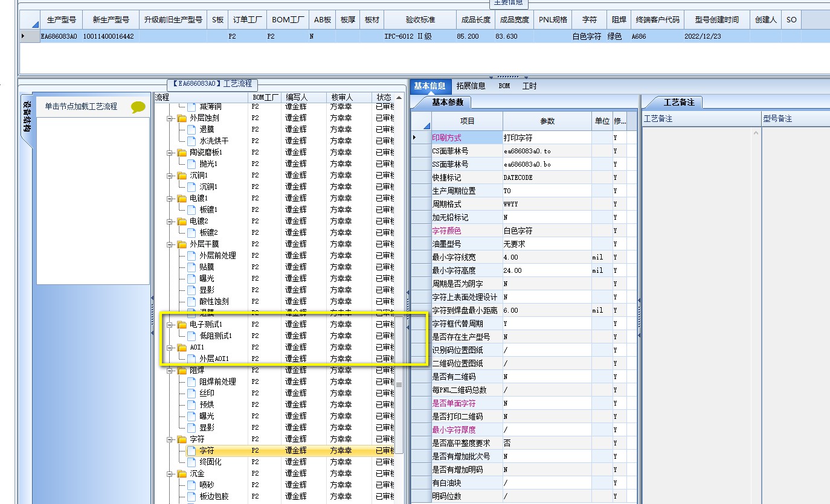
Task: Collapse the 外层干膜 tree node
Action: [x=170, y=244]
